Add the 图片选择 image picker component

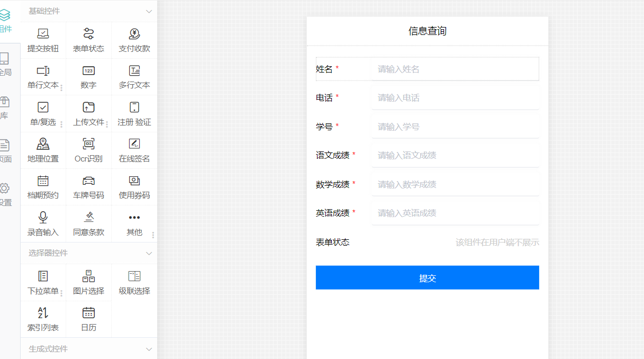(88, 282)
